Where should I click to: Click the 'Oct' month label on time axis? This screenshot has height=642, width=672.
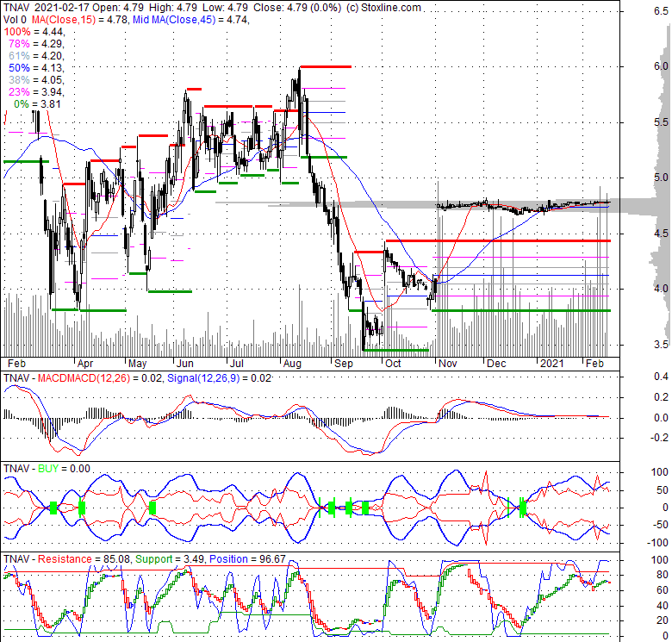coord(393,364)
